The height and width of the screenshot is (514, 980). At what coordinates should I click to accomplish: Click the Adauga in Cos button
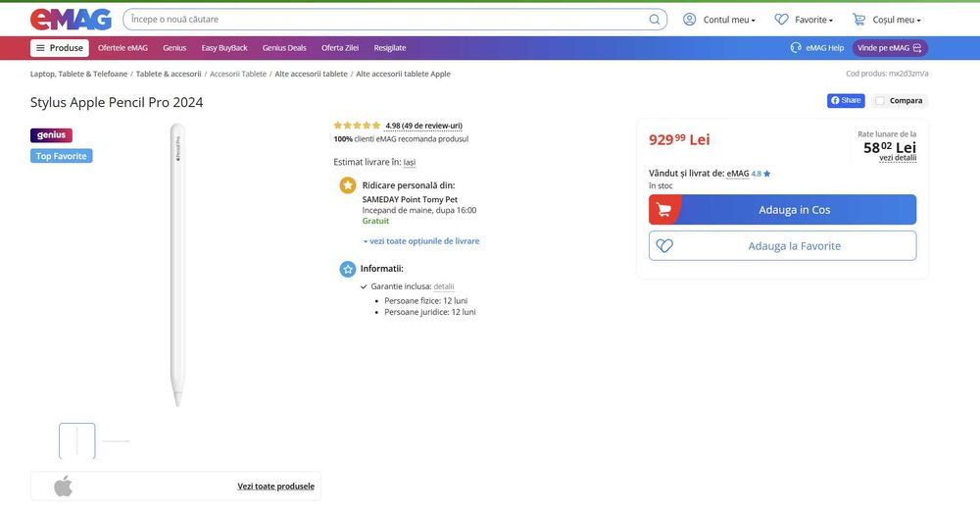(782, 210)
